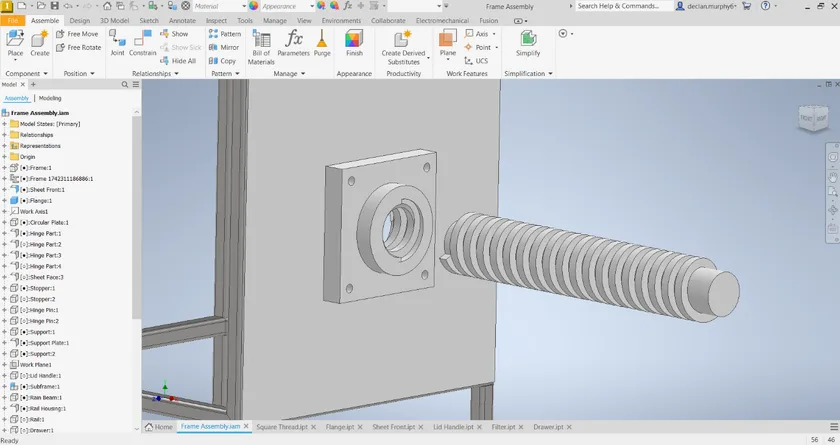Expand the Origin folder node

tap(4, 157)
